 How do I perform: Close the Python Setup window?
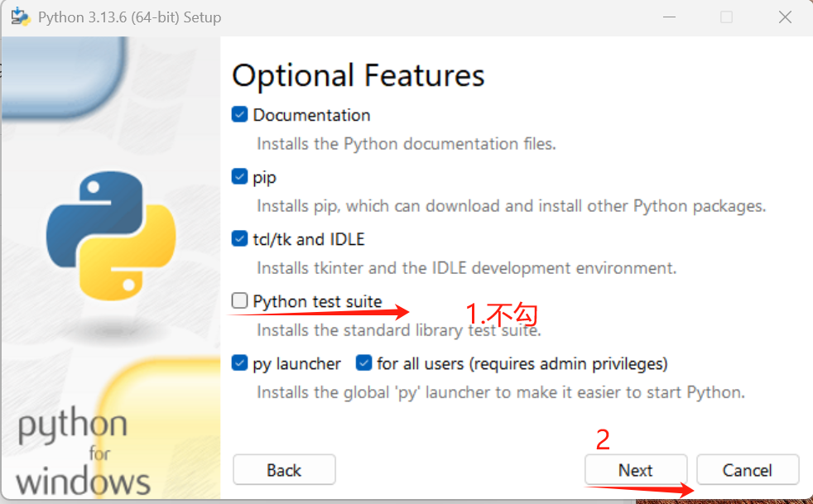(x=785, y=17)
